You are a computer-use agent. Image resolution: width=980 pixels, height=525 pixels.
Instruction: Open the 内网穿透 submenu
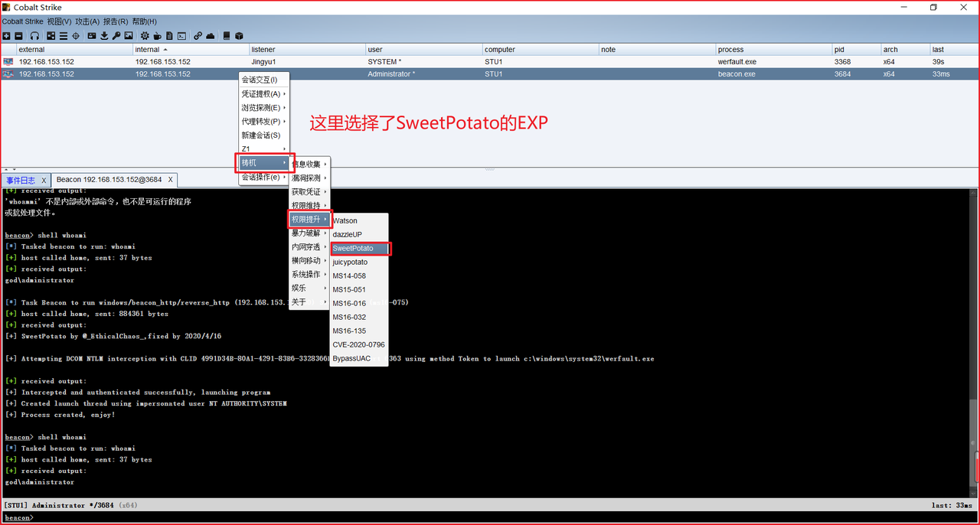point(309,246)
